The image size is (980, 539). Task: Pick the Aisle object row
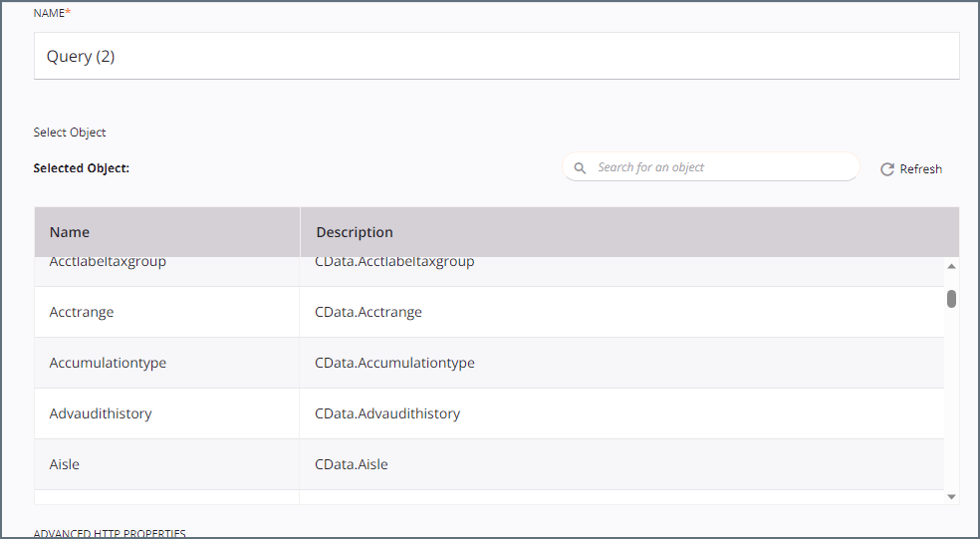[489, 464]
